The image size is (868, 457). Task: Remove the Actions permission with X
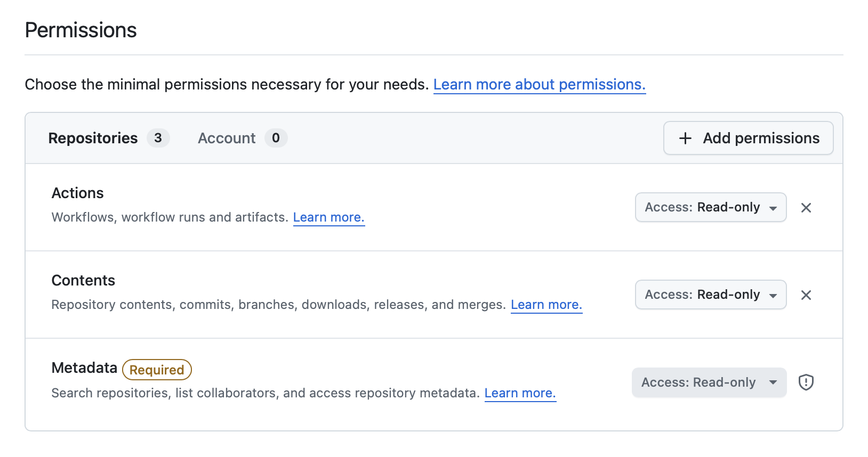(x=806, y=208)
